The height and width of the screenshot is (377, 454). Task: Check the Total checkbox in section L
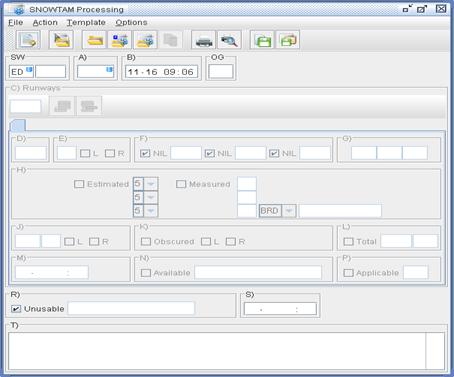(348, 241)
